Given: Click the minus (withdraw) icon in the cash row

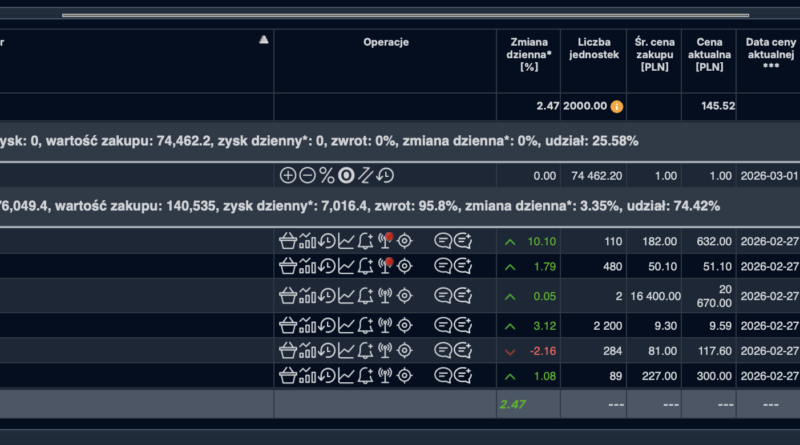Looking at the screenshot, I should coord(307,175).
